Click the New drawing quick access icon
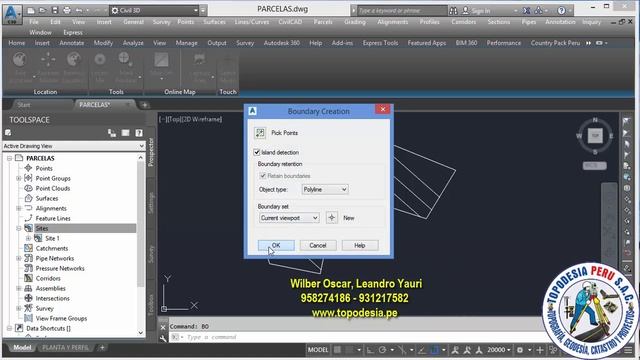Viewport: 640px width, 360px height. point(31,10)
